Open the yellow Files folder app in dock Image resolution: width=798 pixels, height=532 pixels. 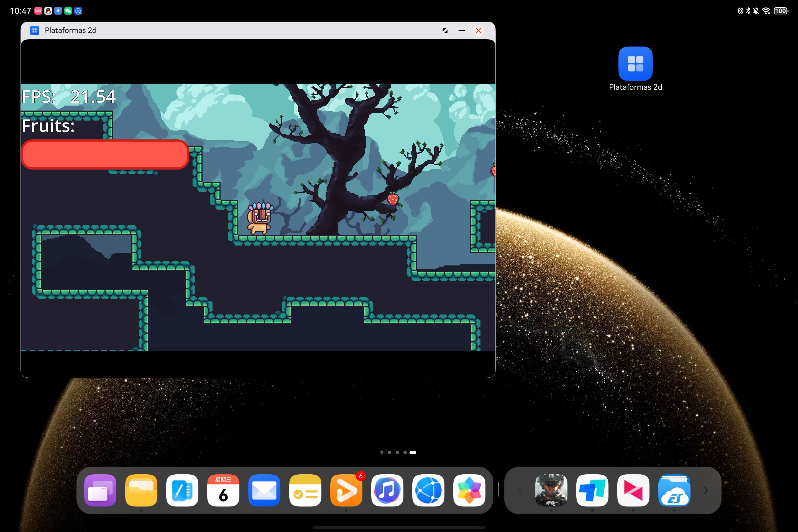pyautogui.click(x=141, y=490)
